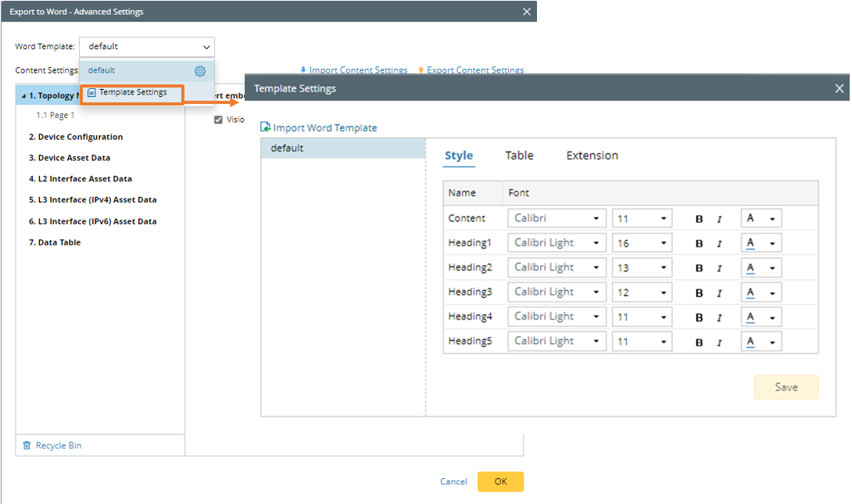Screen dimensions: 852x504
Task: Toggle bold for the Heading3 style
Action: [x=700, y=292]
